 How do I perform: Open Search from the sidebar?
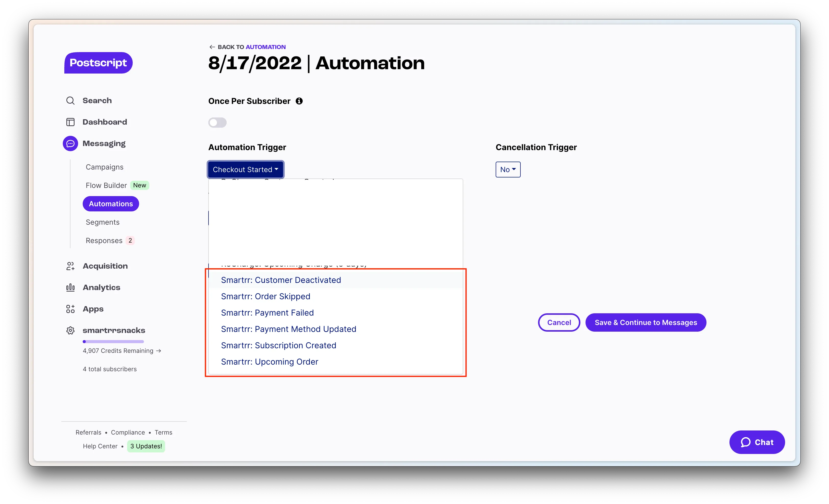tap(97, 100)
